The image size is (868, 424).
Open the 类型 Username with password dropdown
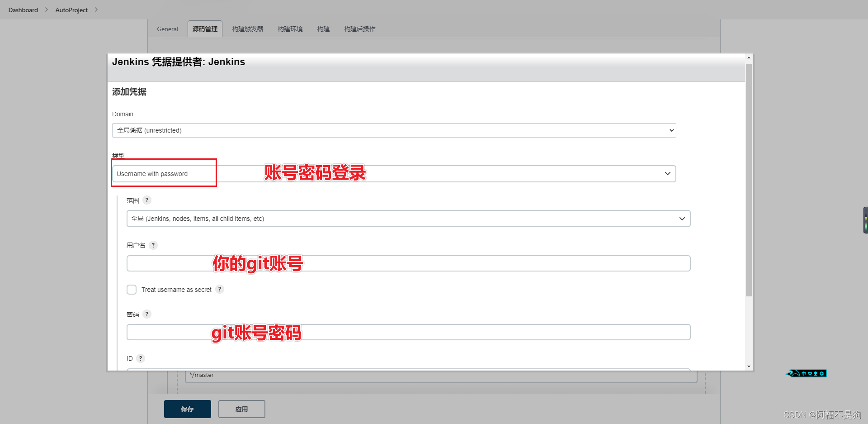(x=394, y=174)
